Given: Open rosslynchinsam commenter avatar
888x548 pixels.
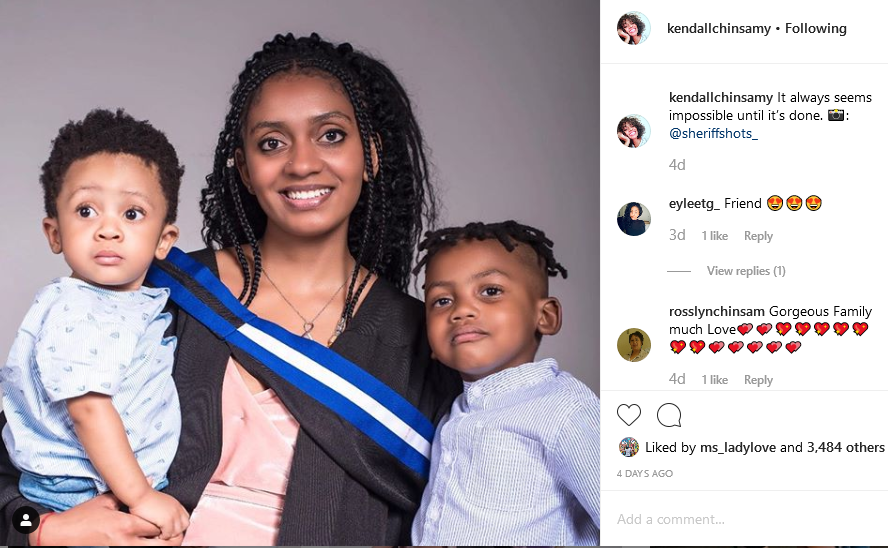Looking at the screenshot, I should tap(634, 345).
